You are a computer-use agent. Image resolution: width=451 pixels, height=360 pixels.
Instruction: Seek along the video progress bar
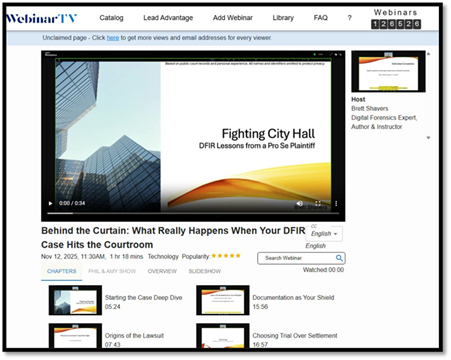pos(193,213)
